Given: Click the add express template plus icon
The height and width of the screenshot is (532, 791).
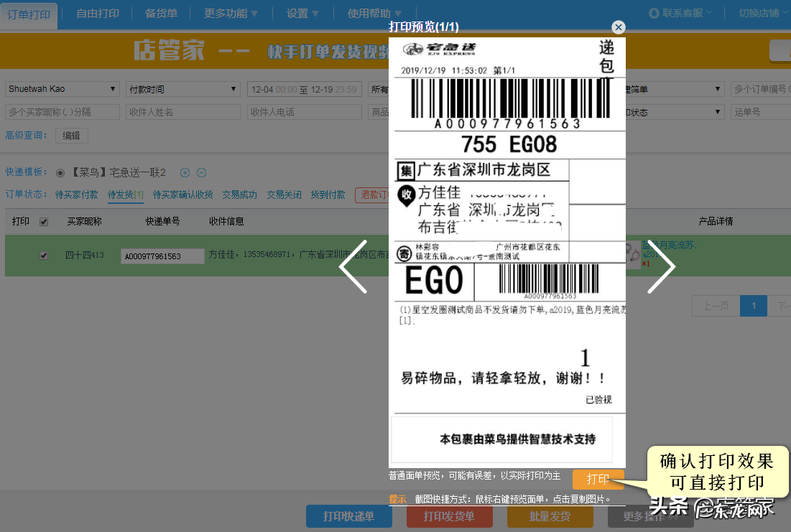Looking at the screenshot, I should click(185, 174).
